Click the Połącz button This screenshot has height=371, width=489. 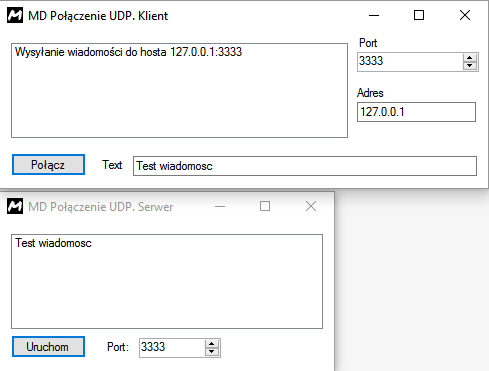48,164
